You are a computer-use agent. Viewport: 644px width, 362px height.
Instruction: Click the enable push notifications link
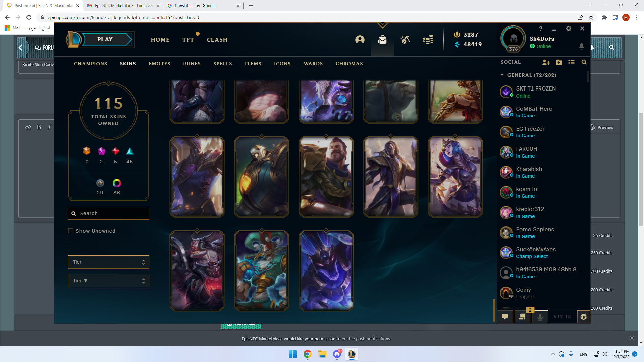pos(366,339)
